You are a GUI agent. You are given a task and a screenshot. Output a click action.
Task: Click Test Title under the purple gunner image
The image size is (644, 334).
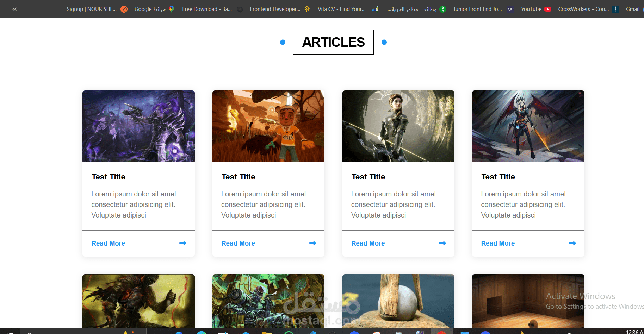pyautogui.click(x=109, y=177)
